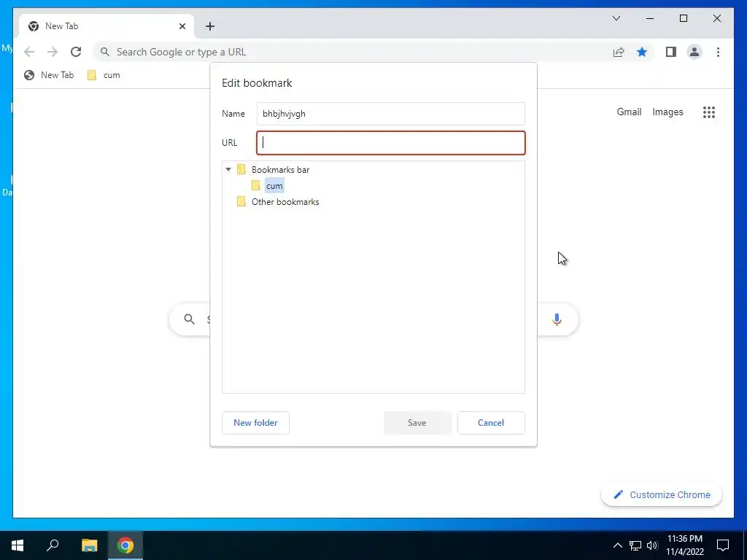Collapse the Bookmarks bar tree node
Viewport: 747px width, 560px height.
click(228, 169)
